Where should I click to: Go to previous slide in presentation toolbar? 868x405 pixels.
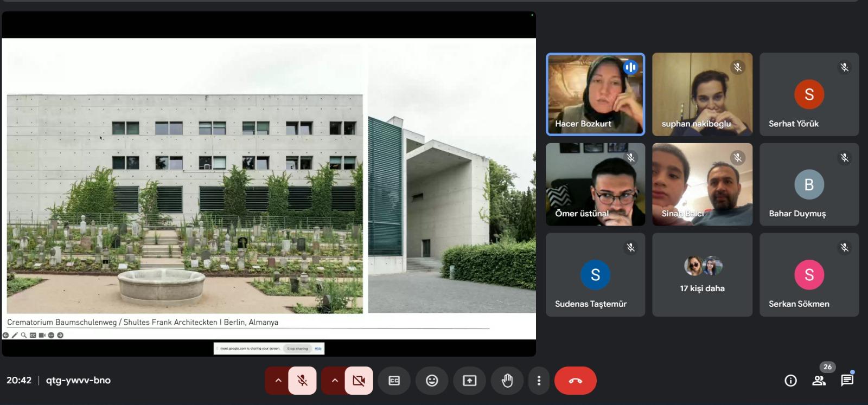[x=5, y=335]
